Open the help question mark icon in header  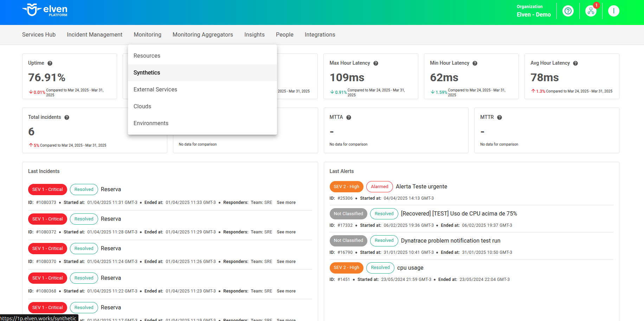tap(568, 11)
